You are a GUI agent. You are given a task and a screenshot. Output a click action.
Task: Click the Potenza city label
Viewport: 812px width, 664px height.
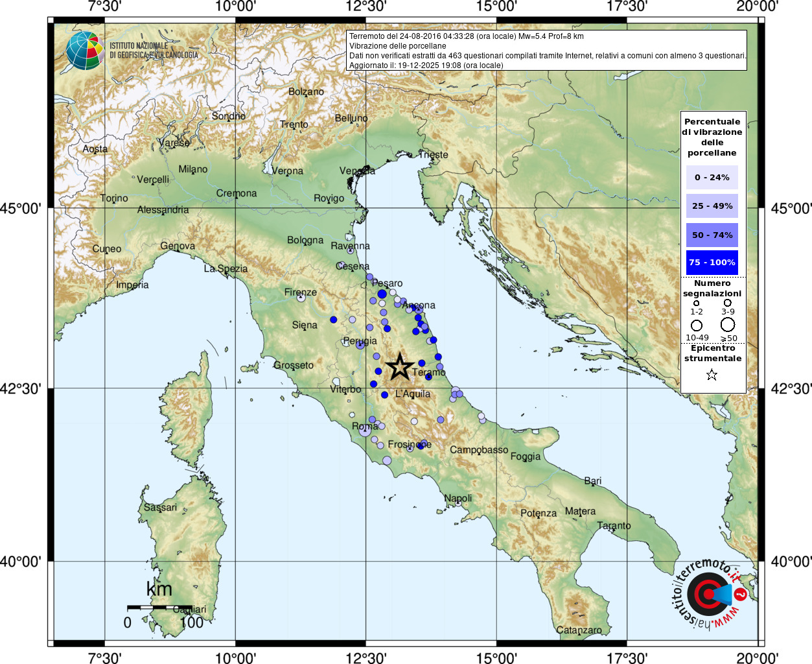pos(539,514)
